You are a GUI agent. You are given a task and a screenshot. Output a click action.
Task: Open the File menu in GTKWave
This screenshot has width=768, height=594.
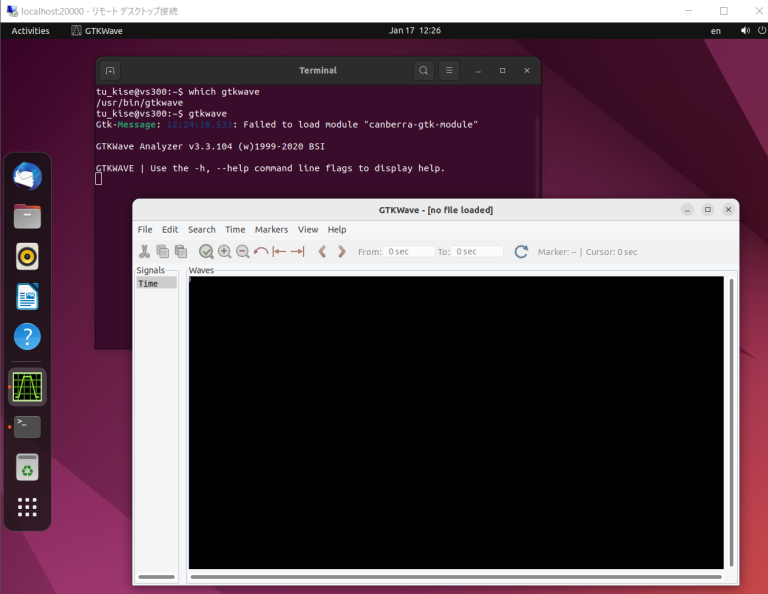point(145,230)
